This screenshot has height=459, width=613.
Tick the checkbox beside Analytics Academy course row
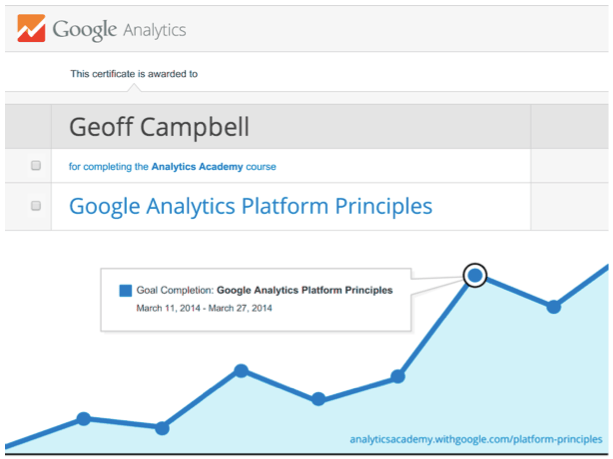(x=36, y=165)
